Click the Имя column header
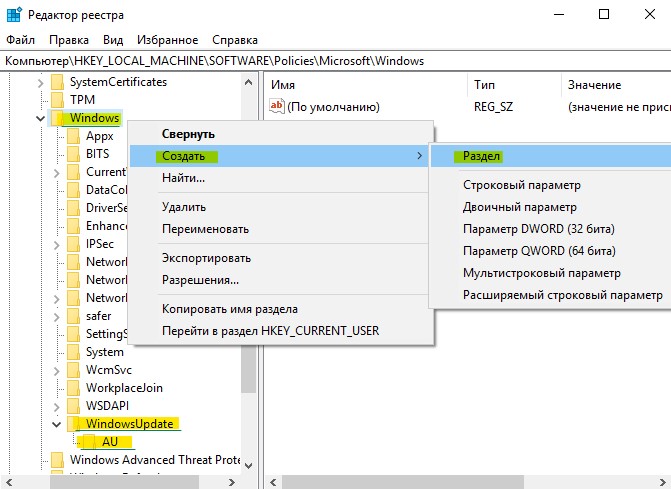Viewport: 671px width, 489px height. click(x=367, y=85)
